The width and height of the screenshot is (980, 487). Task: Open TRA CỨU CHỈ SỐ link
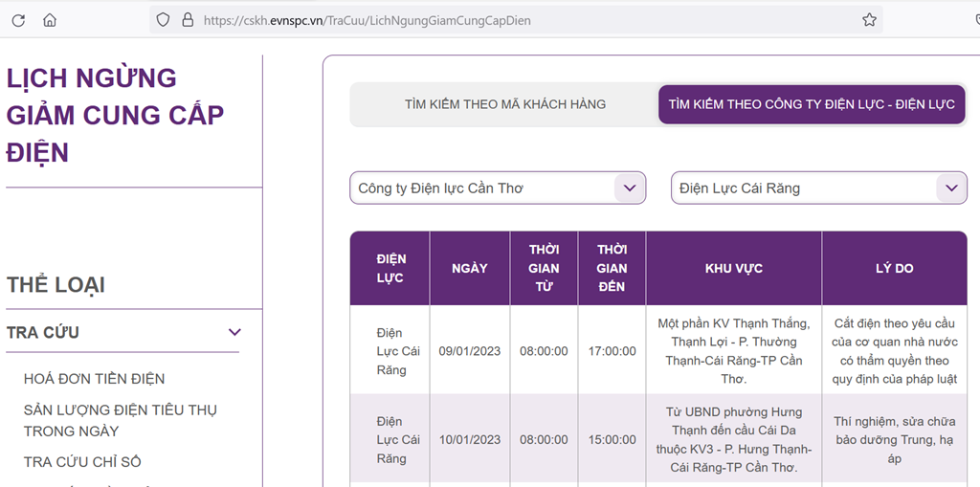(82, 462)
